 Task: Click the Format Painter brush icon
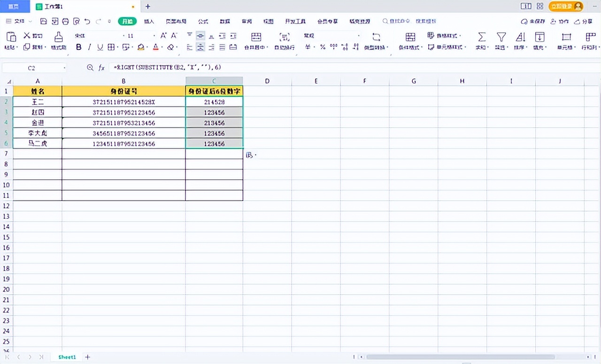58,37
